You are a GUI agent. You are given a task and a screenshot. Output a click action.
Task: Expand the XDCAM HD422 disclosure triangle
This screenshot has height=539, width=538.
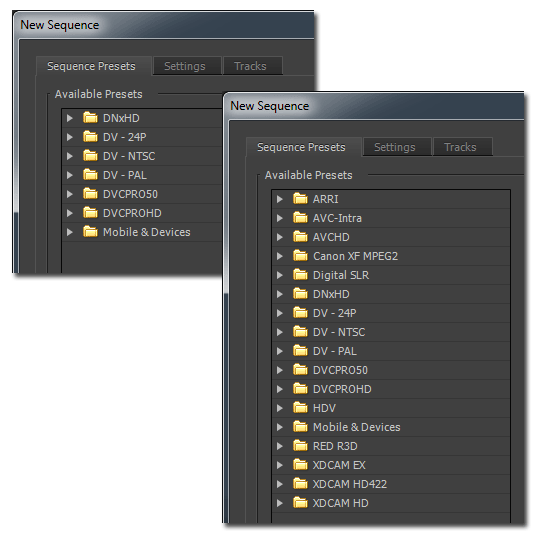(x=280, y=484)
